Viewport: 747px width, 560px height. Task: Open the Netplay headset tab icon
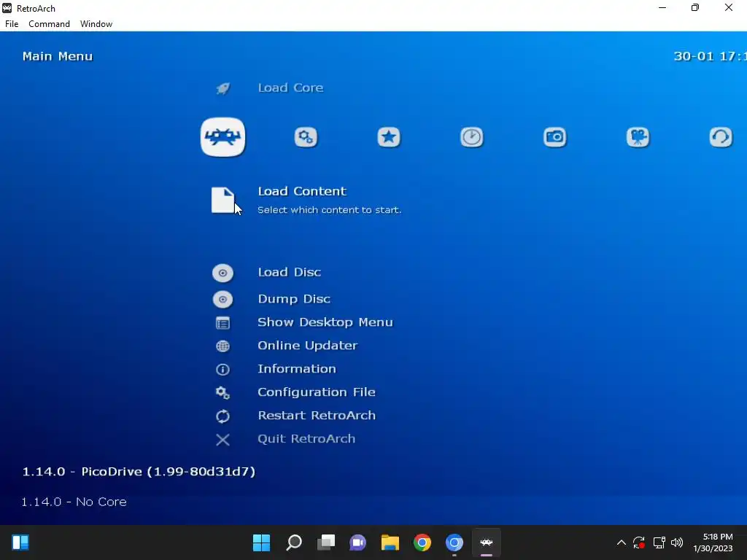point(721,137)
